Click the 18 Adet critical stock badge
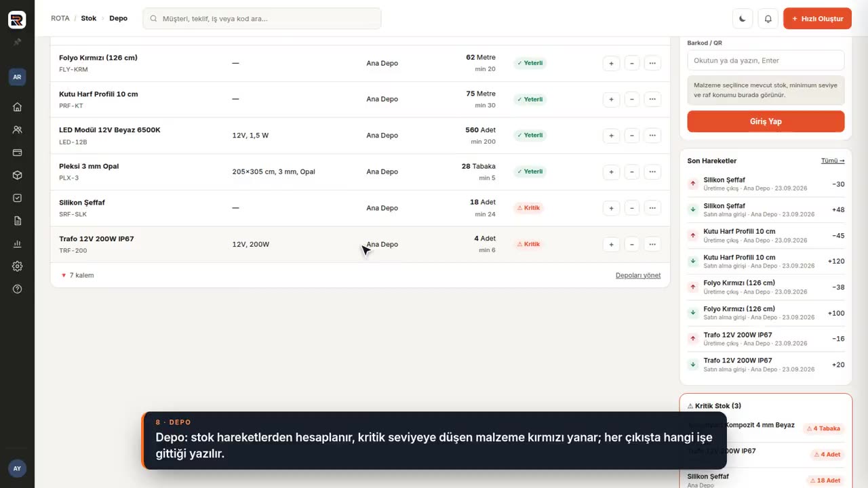 824,481
